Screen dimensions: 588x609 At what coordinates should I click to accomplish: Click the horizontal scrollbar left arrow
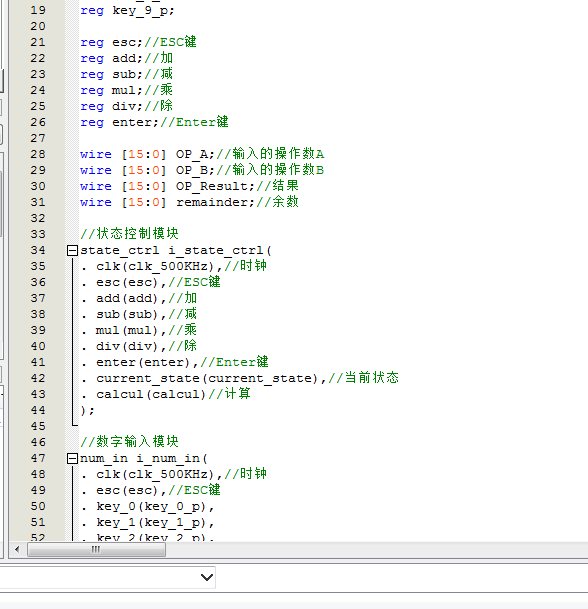[x=17, y=550]
